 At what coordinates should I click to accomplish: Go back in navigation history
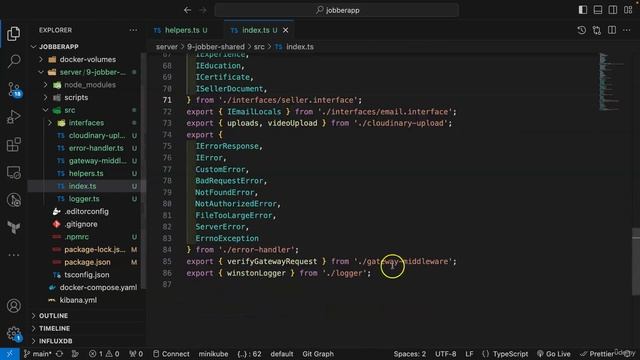[x=187, y=10]
